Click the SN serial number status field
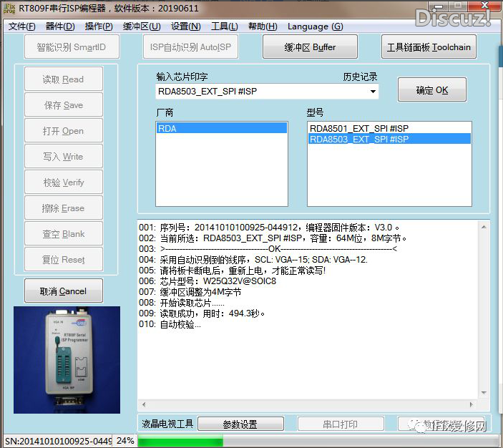The width and height of the screenshot is (503, 448). [x=58, y=441]
